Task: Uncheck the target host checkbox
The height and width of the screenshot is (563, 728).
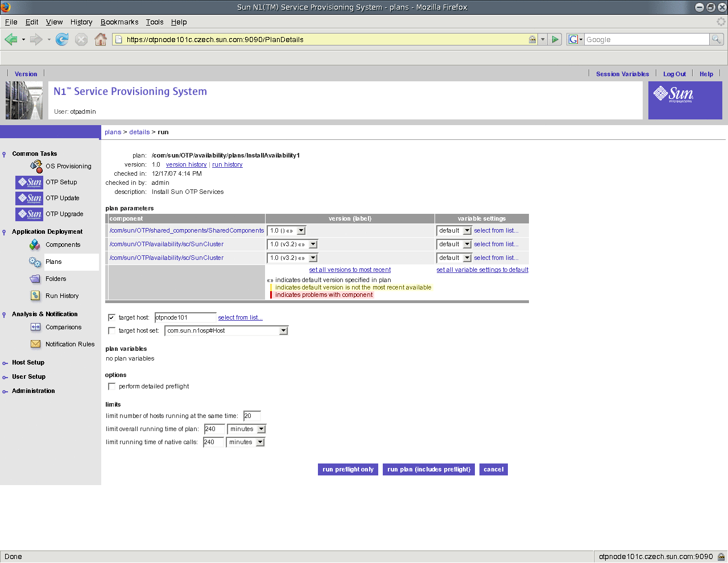Action: (x=111, y=317)
